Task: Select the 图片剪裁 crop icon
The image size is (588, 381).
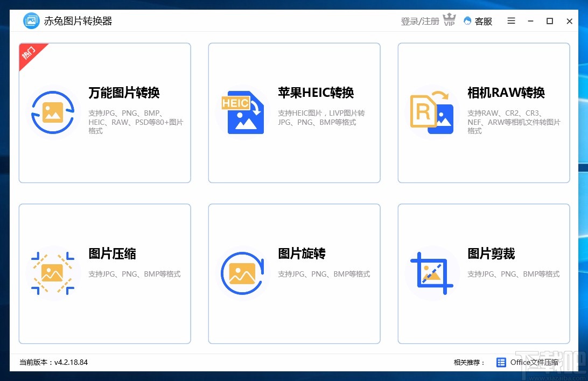Action: coord(431,273)
